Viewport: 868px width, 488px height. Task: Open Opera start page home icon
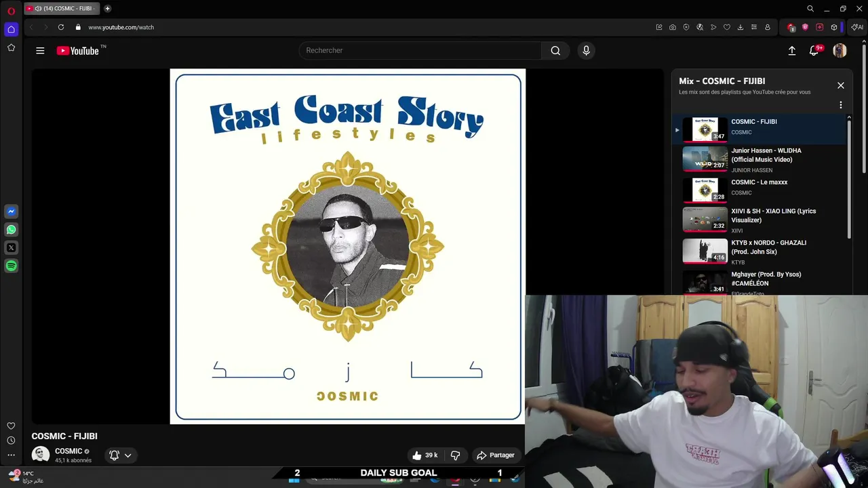[x=11, y=29]
